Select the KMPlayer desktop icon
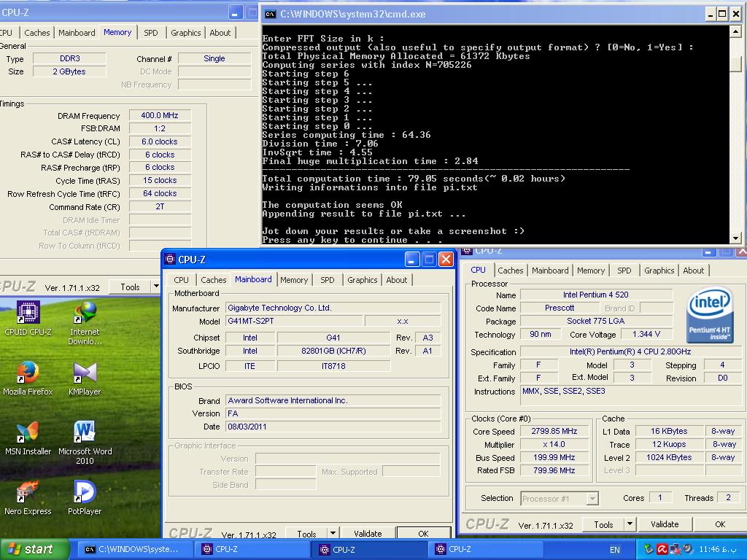The height and width of the screenshot is (560, 747). (x=85, y=378)
